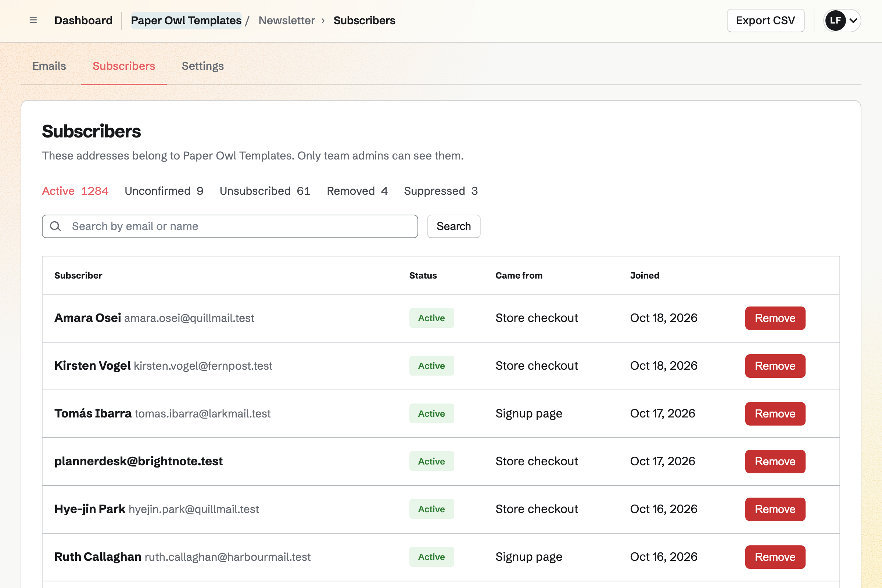The width and height of the screenshot is (882, 588).
Task: Expand the account menu chevron
Action: [x=853, y=21]
